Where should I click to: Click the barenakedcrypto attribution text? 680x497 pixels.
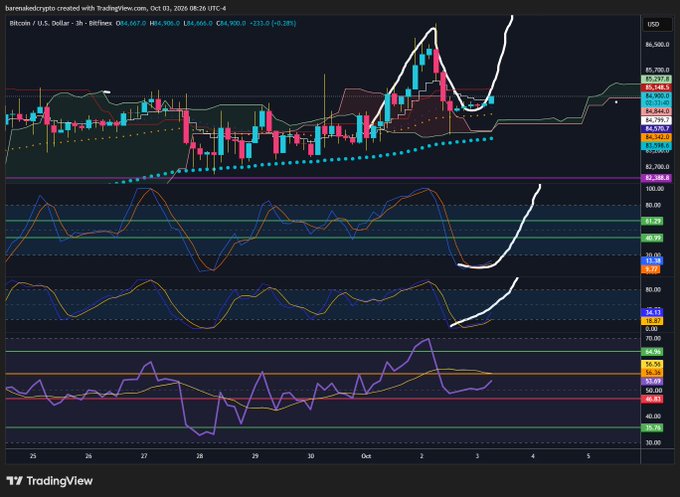(115, 8)
